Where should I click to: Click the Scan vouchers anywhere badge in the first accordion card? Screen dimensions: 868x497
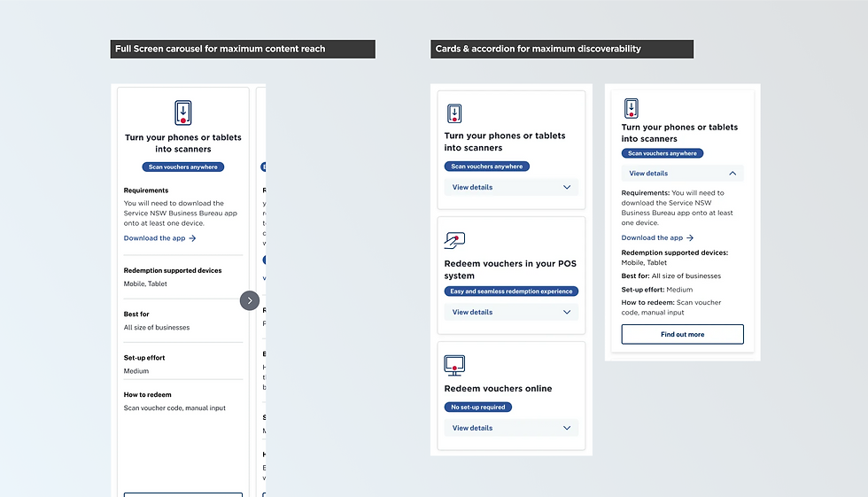click(486, 166)
